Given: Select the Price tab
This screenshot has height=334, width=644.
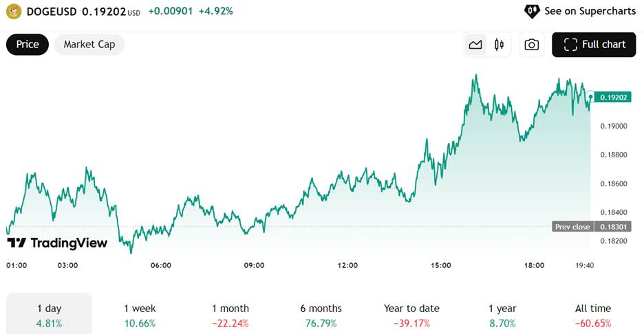Looking at the screenshot, I should tap(28, 45).
